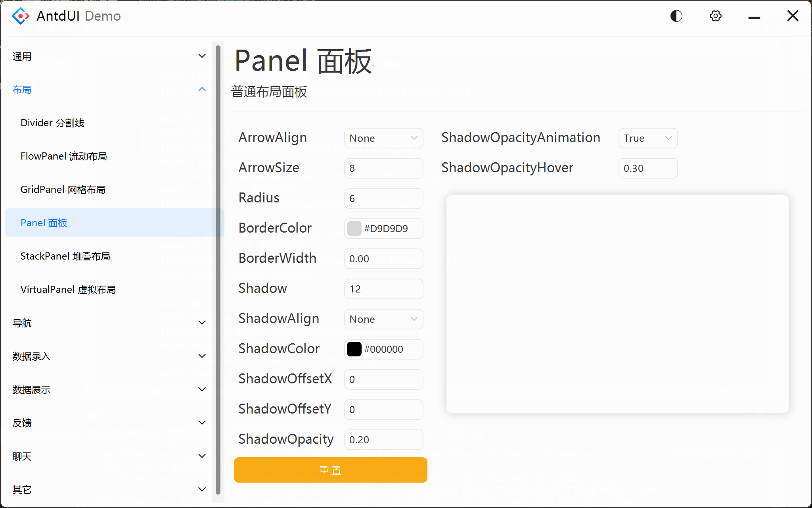Pick a new BorderColor swatch

point(354,229)
